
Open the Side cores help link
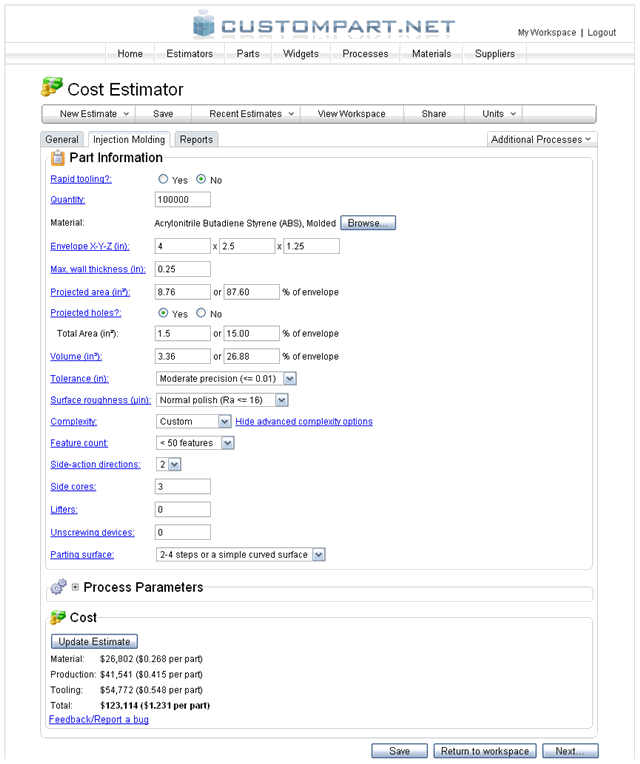pyautogui.click(x=74, y=486)
